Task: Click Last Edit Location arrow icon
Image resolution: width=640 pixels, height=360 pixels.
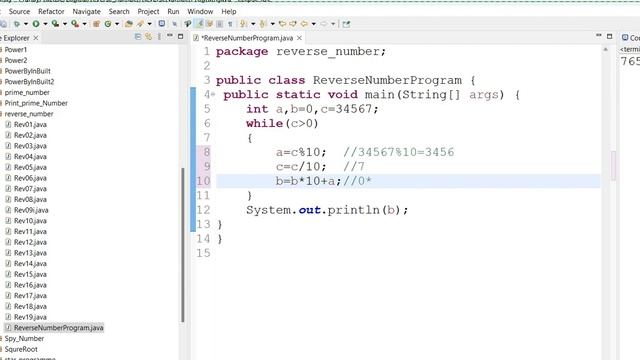Action: tap(282, 24)
